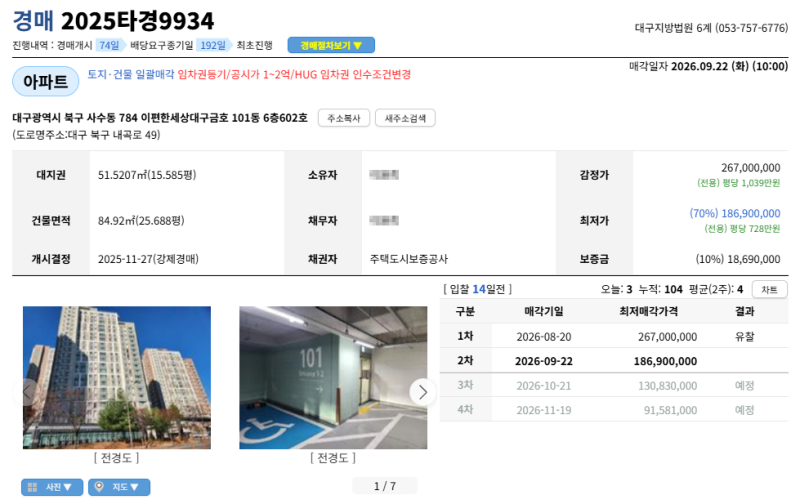Expand the 사진 dropdown

point(52,487)
